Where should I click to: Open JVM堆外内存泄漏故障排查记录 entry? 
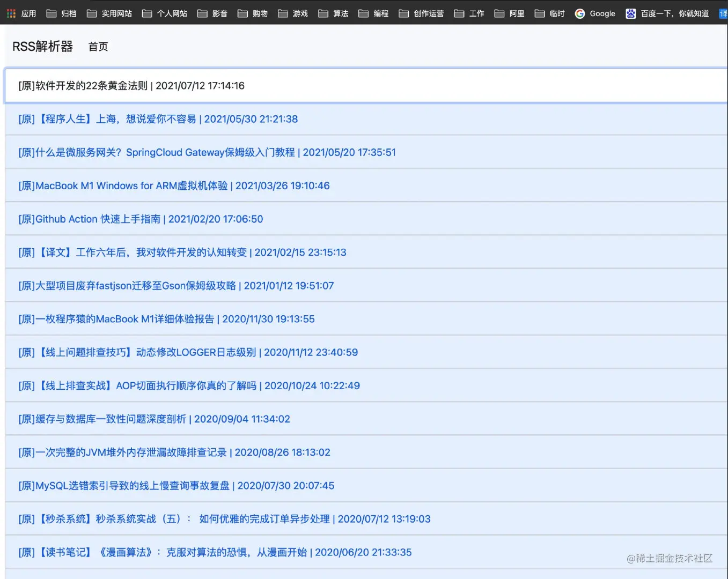point(366,452)
